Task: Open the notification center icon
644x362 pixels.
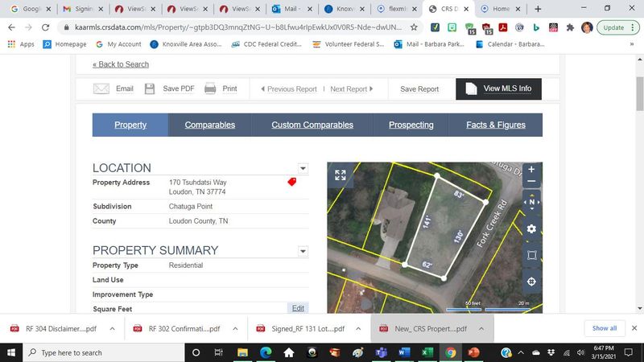Action: [628, 352]
